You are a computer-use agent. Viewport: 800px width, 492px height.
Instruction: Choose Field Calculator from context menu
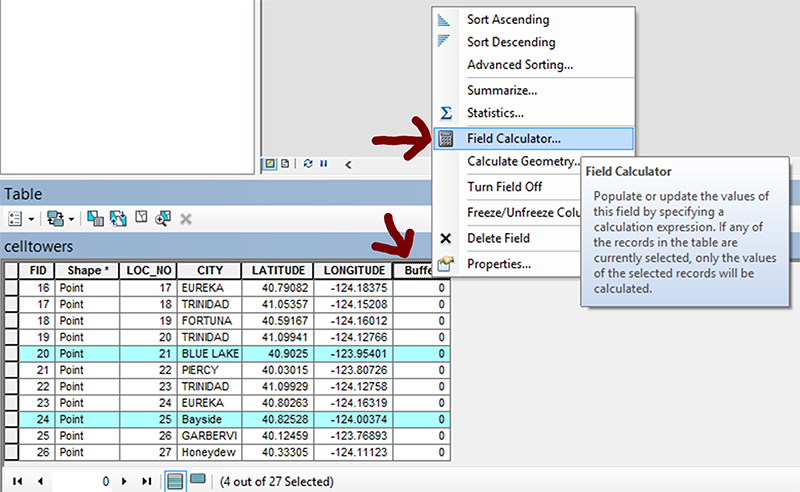pyautogui.click(x=513, y=138)
